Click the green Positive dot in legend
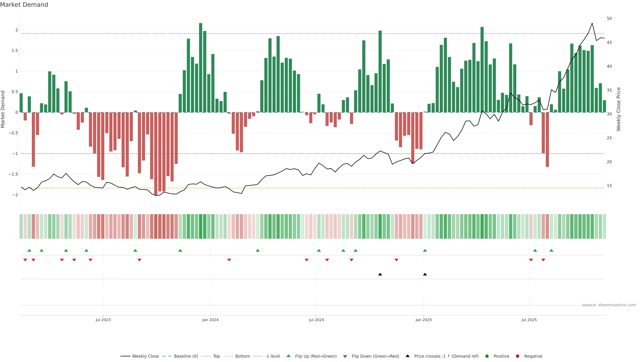 487,356
